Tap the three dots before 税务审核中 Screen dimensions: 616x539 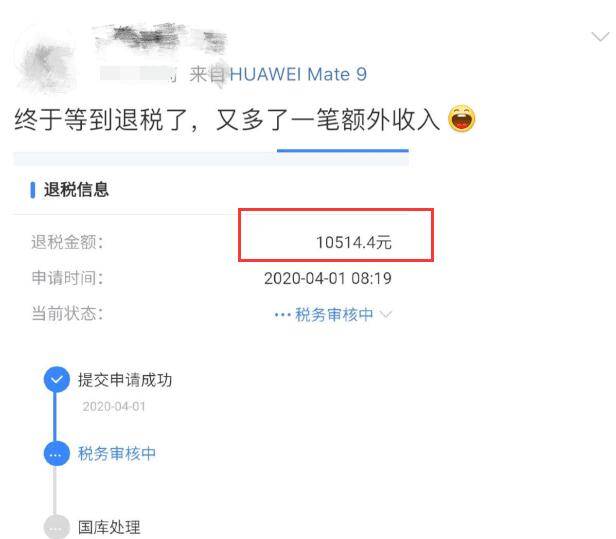click(x=282, y=315)
